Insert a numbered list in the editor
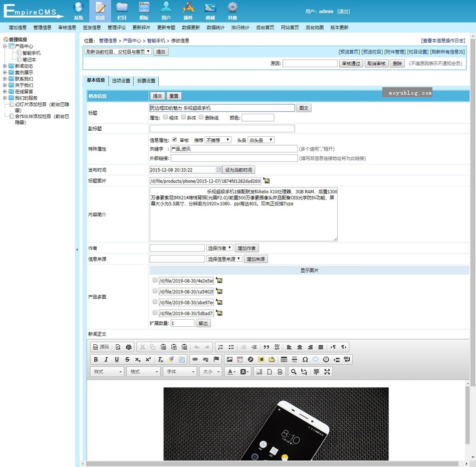This screenshot has width=476, height=467. 220,347
